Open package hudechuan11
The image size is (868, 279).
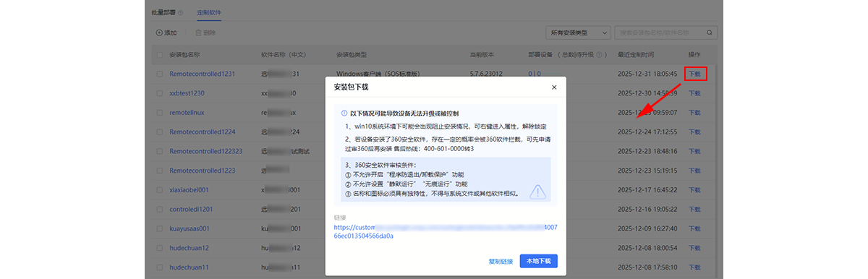[x=189, y=267]
